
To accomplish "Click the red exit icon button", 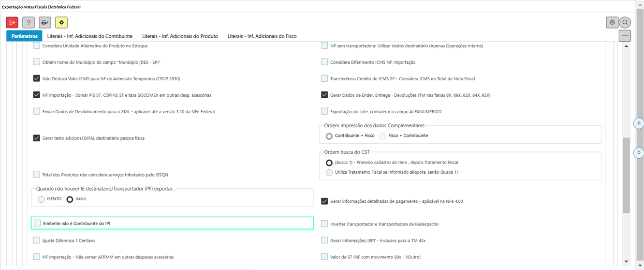I will [12, 22].
